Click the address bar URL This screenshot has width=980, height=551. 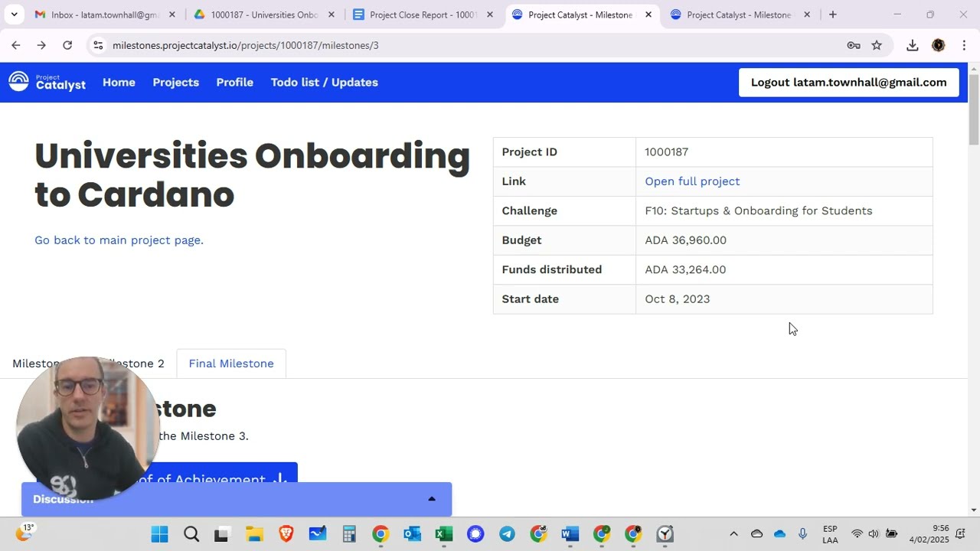[x=245, y=45]
